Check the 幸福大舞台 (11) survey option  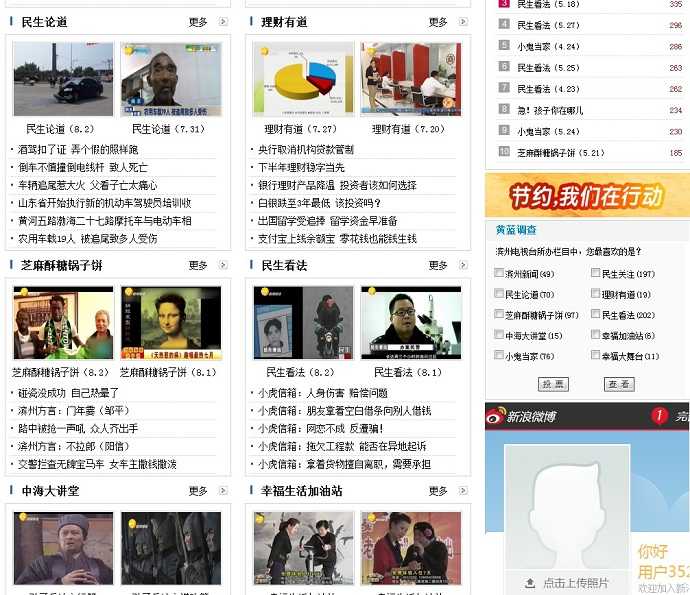(x=595, y=355)
